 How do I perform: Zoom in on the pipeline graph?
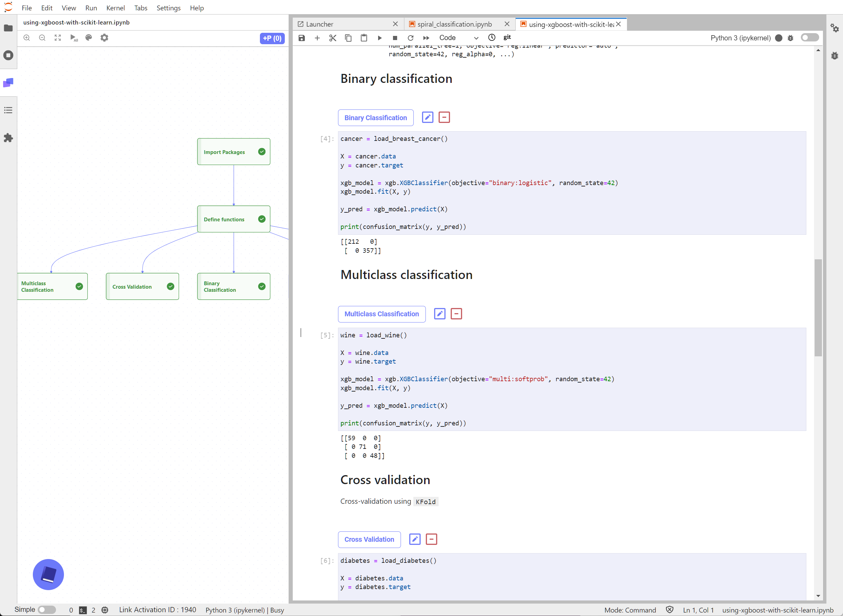(x=27, y=38)
